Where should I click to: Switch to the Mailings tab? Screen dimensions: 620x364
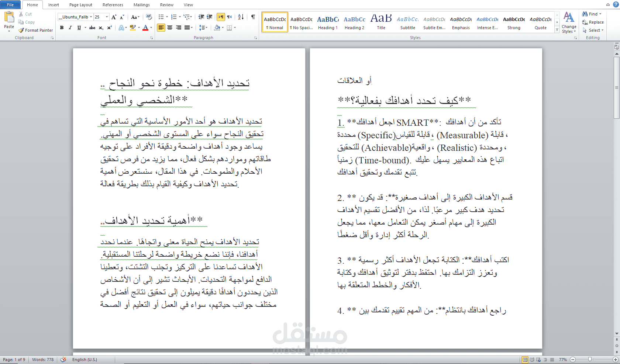[x=142, y=5]
